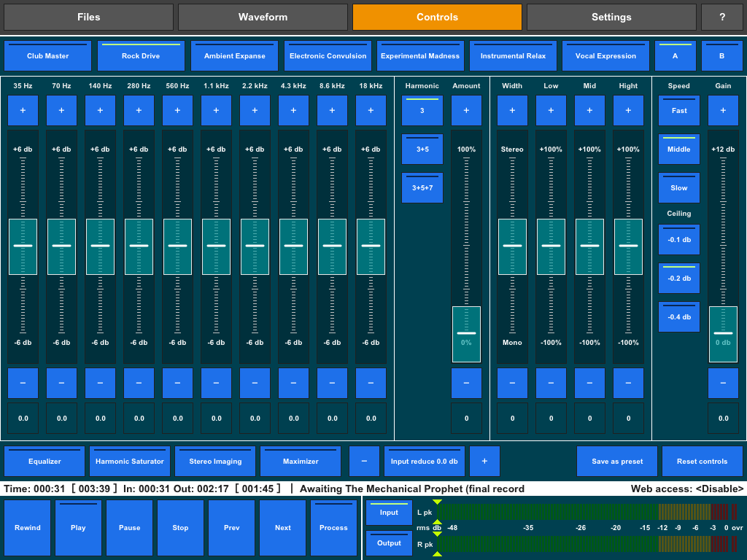
Task: Set the Maximizer ceiling to -0.4 db
Action: click(678, 316)
